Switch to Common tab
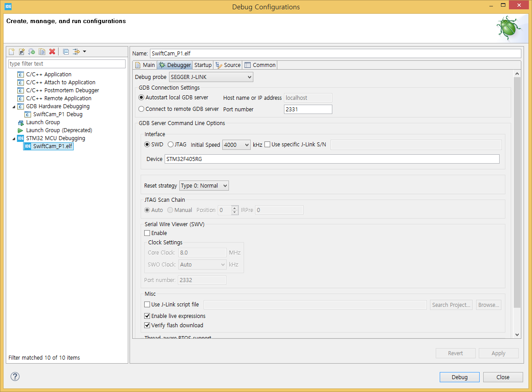 pos(260,65)
